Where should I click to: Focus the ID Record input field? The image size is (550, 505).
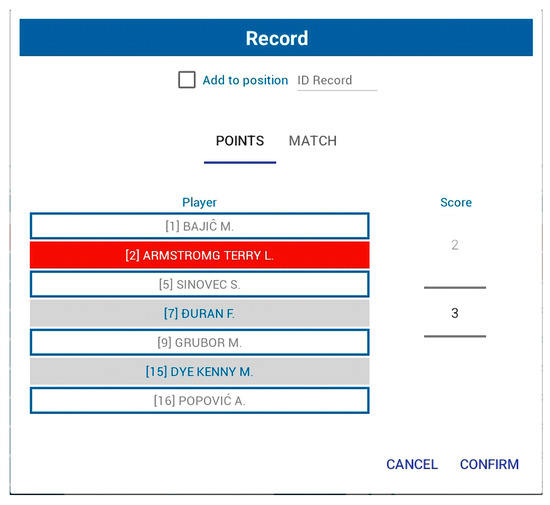point(337,81)
